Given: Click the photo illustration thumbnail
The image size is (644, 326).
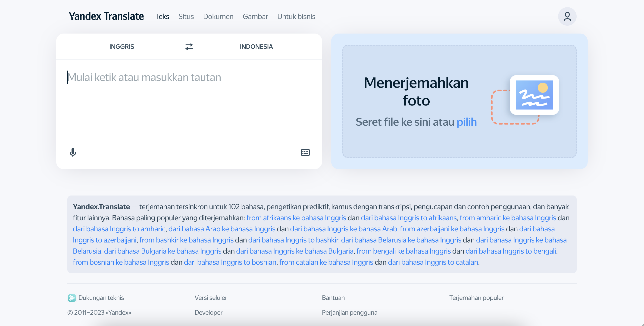Looking at the screenshot, I should tap(534, 95).
